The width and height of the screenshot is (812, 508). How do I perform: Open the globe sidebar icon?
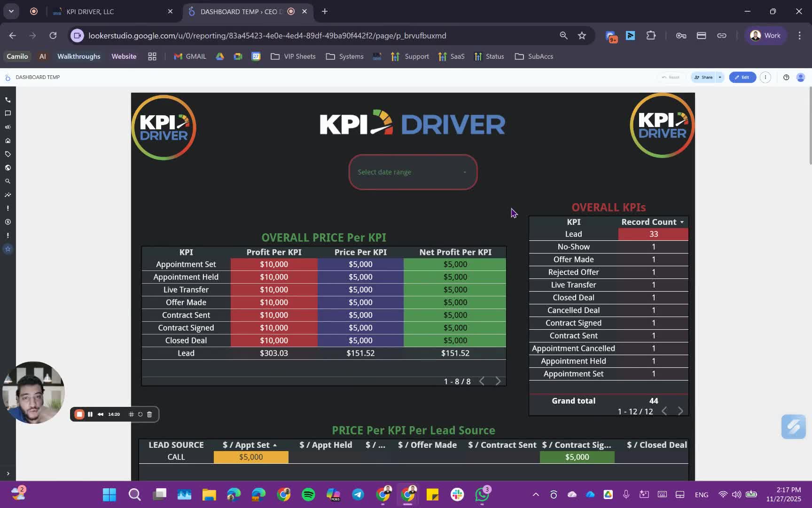[x=8, y=167]
